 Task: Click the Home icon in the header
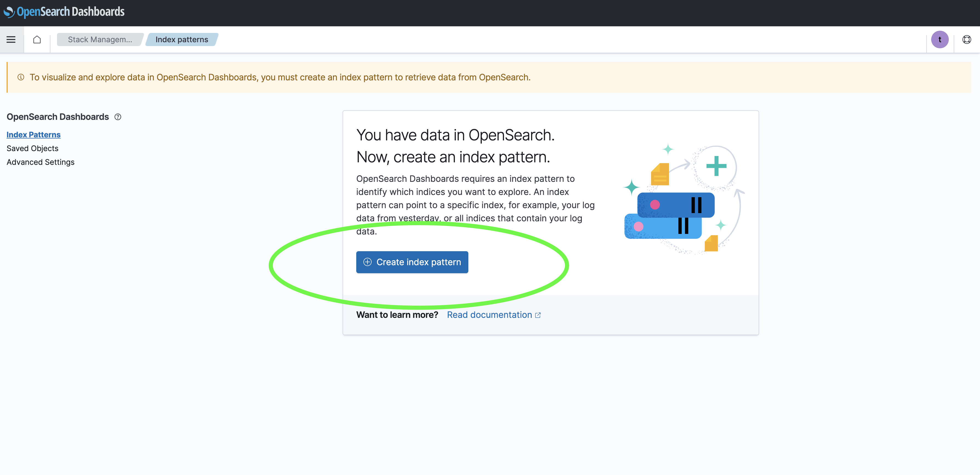point(37,39)
